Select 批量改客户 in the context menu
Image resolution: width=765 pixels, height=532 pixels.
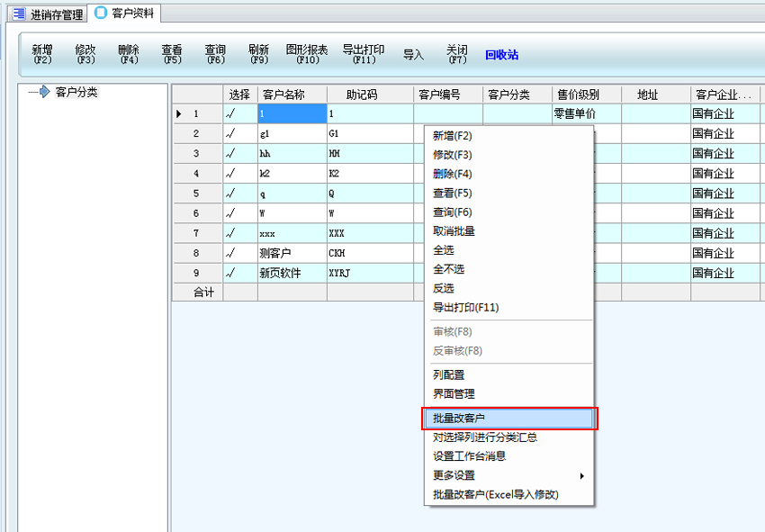click(x=508, y=419)
